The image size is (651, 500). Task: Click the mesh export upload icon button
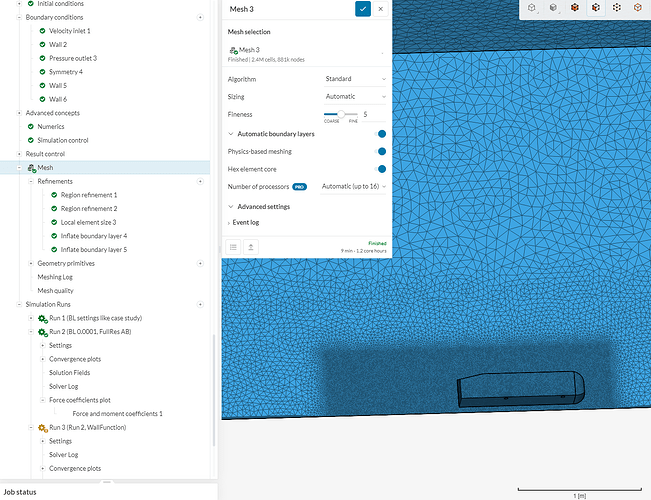click(x=251, y=247)
